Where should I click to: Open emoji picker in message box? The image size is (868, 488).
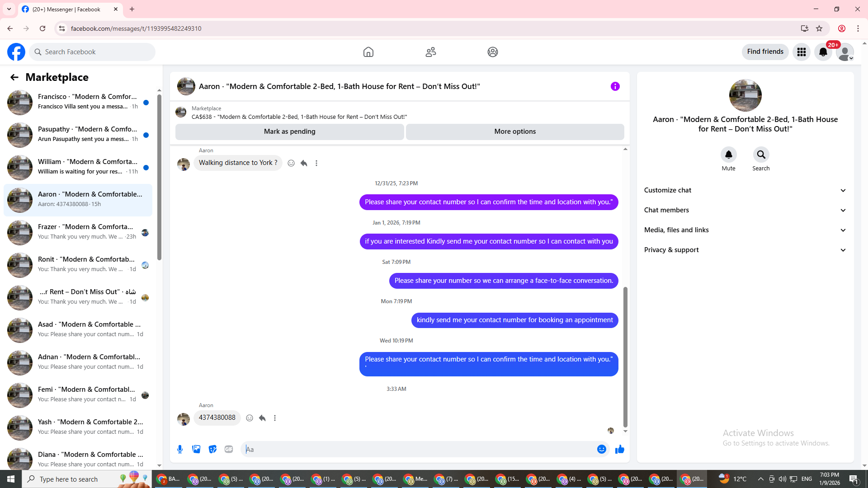click(601, 449)
